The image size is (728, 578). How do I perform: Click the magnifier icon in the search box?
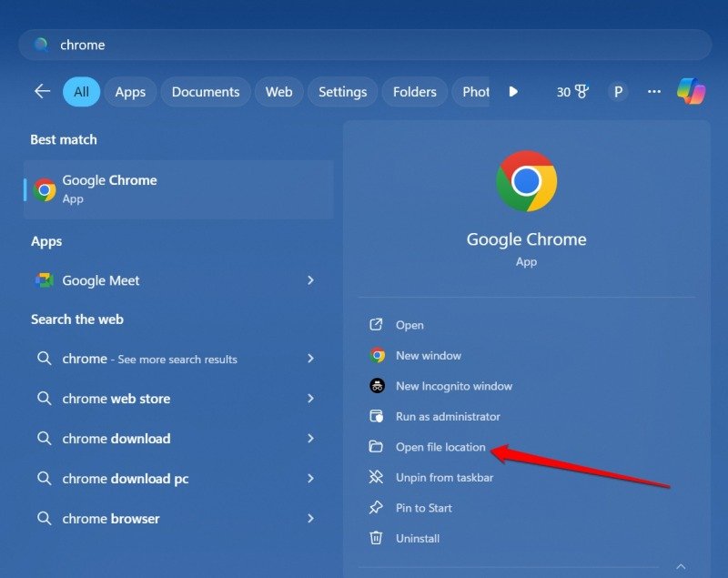click(40, 44)
